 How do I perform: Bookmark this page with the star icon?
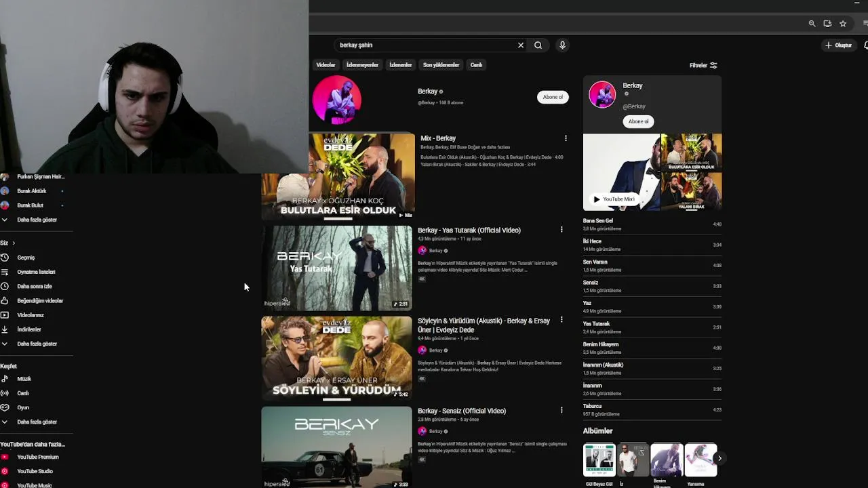click(x=843, y=24)
